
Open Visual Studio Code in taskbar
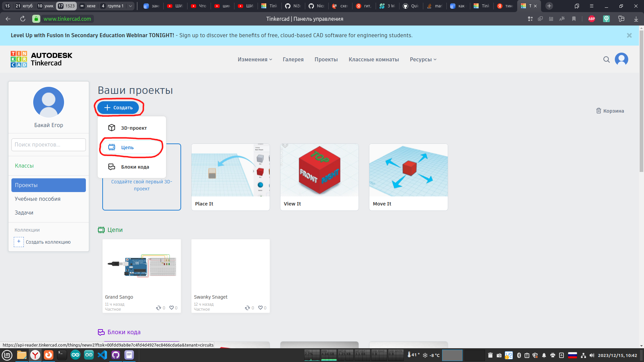point(102,355)
